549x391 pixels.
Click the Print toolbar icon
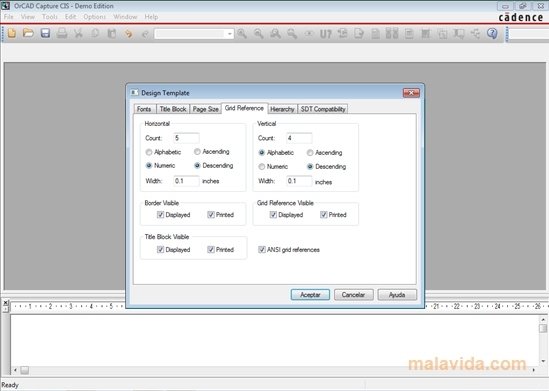point(62,33)
